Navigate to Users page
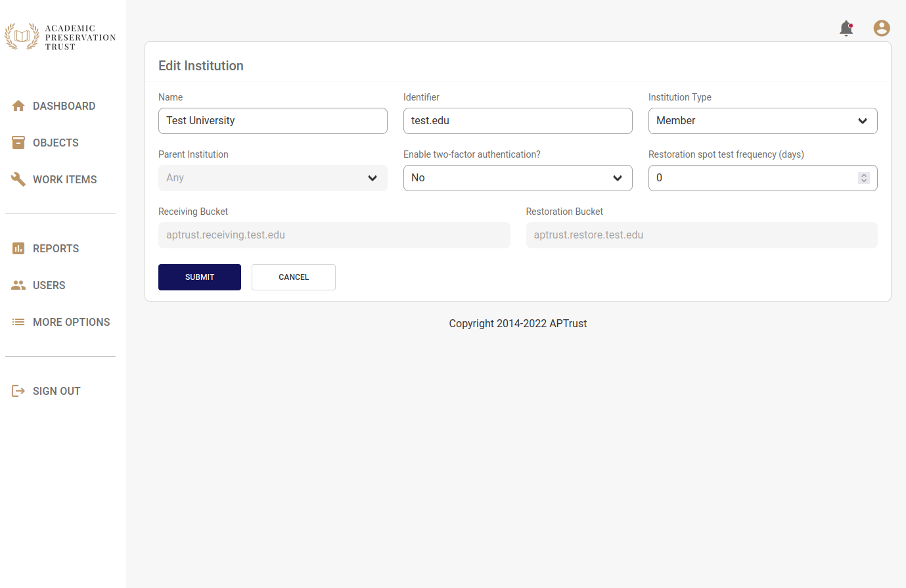 pyautogui.click(x=49, y=285)
